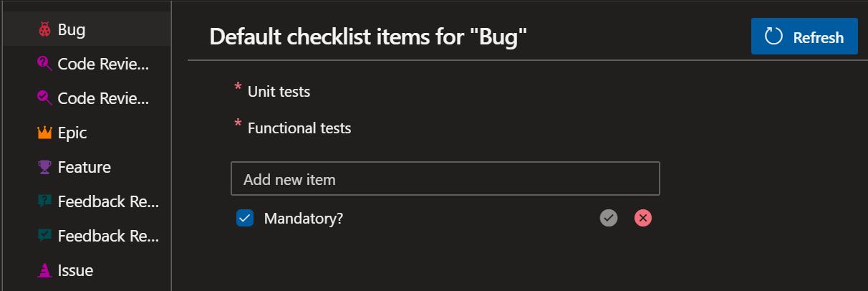Image resolution: width=868 pixels, height=291 pixels.
Task: Select the Bug label in sidebar
Action: [x=72, y=30]
